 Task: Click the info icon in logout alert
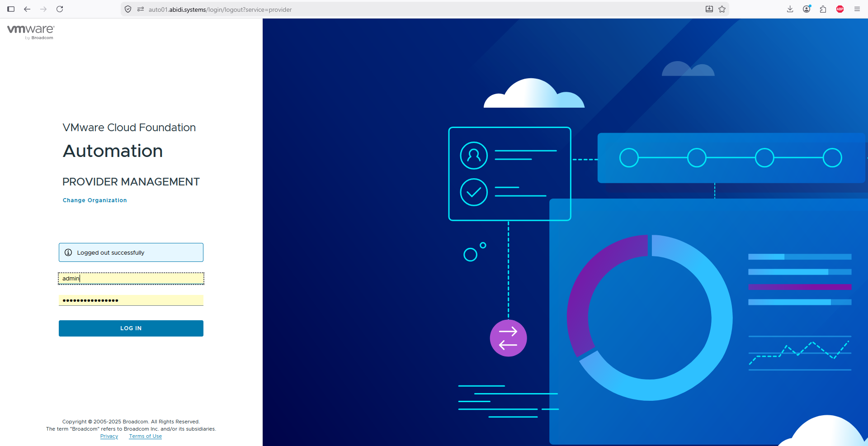tap(68, 252)
